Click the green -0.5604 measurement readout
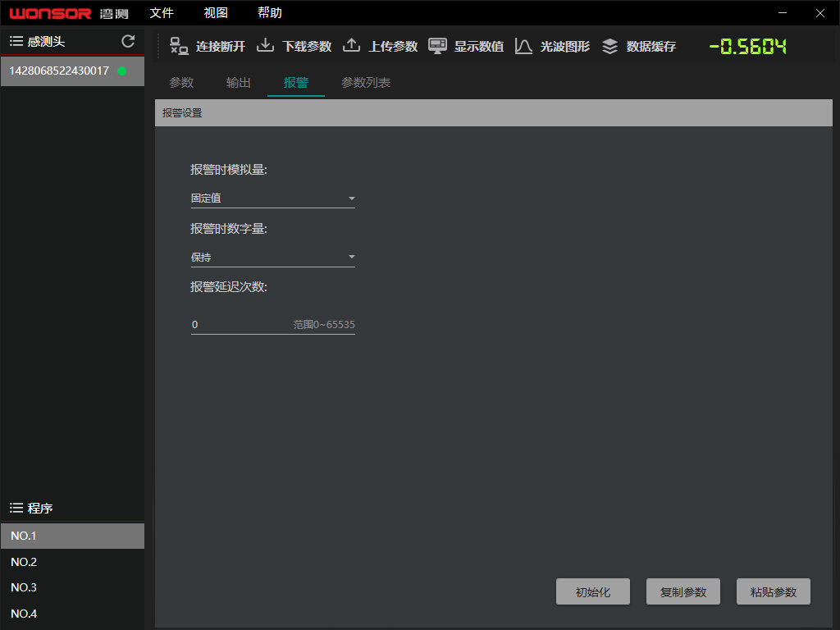 (748, 47)
